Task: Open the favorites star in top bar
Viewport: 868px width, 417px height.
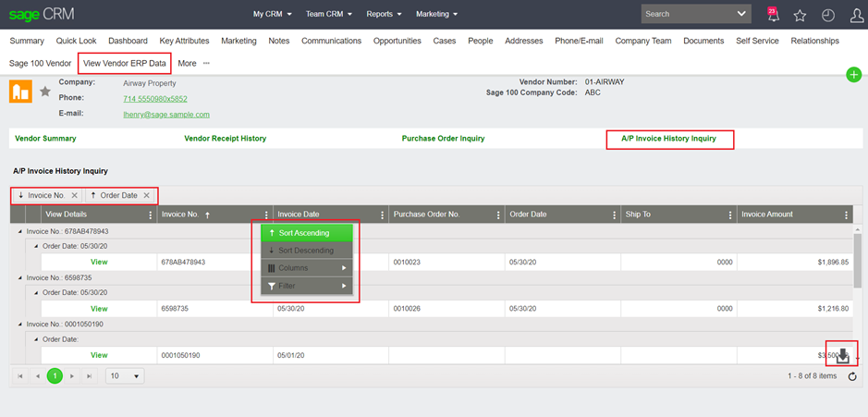Action: pos(800,16)
